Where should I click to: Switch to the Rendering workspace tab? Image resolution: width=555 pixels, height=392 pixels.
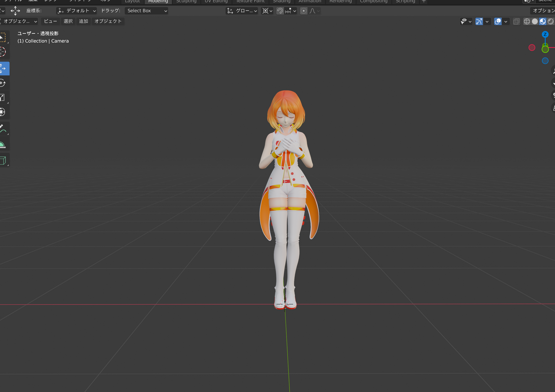pyautogui.click(x=341, y=1)
